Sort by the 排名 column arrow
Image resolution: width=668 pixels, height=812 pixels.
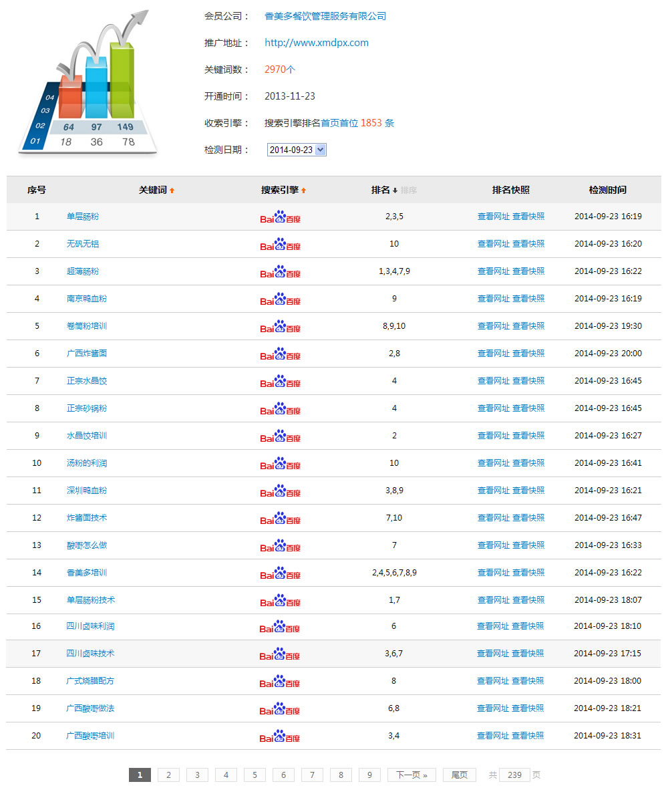click(395, 190)
